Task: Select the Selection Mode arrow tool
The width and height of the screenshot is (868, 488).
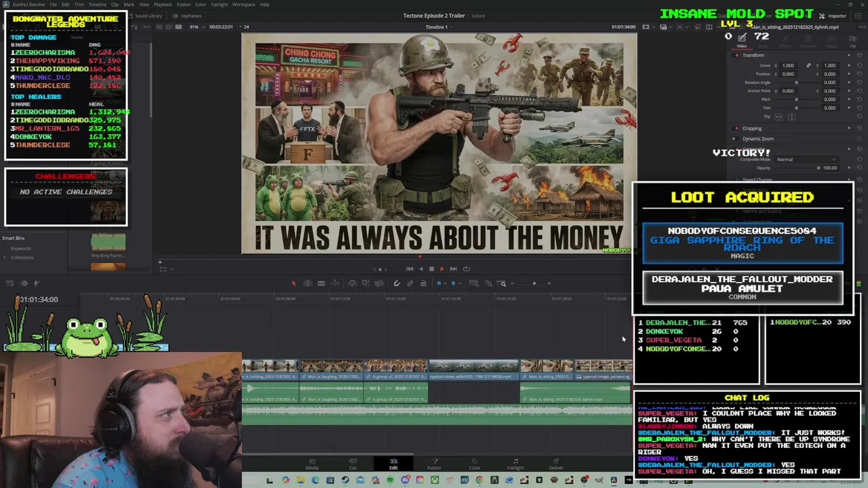Action: point(294,283)
